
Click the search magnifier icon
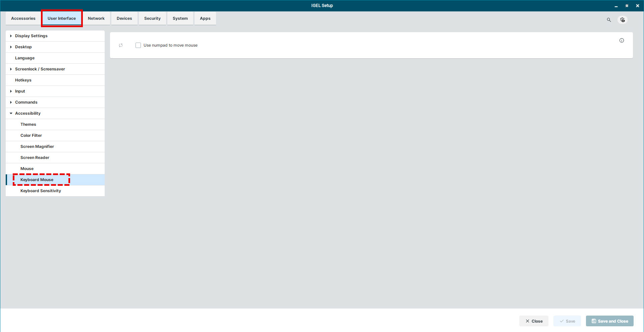pos(609,20)
